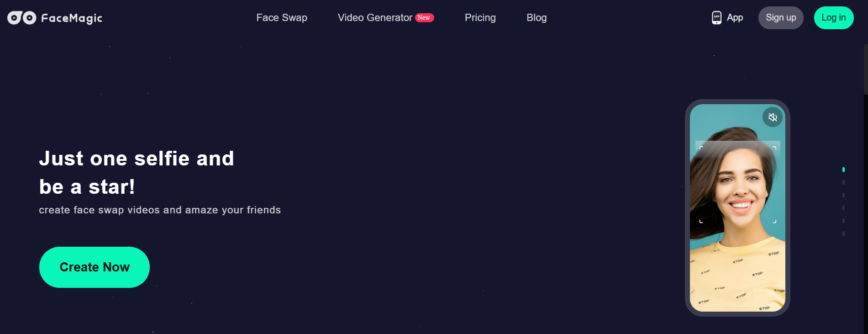868x334 pixels.
Task: Unmute the phone preview video
Action: click(773, 117)
